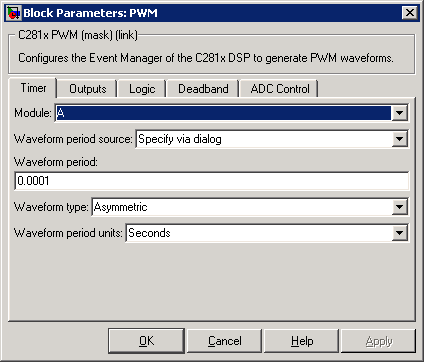424x362 pixels.
Task: Click the 'Waveform period units:' label
Action: point(68,233)
